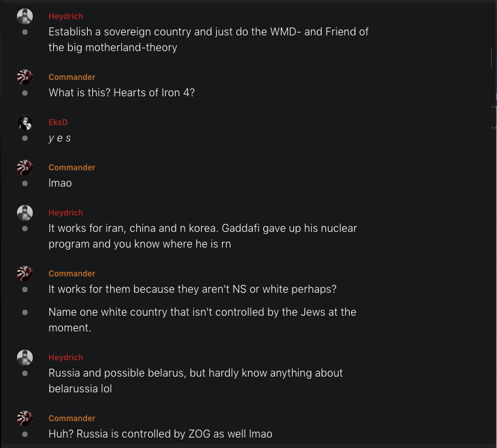Open Commander's username above the standalone "lmao"

click(72, 168)
